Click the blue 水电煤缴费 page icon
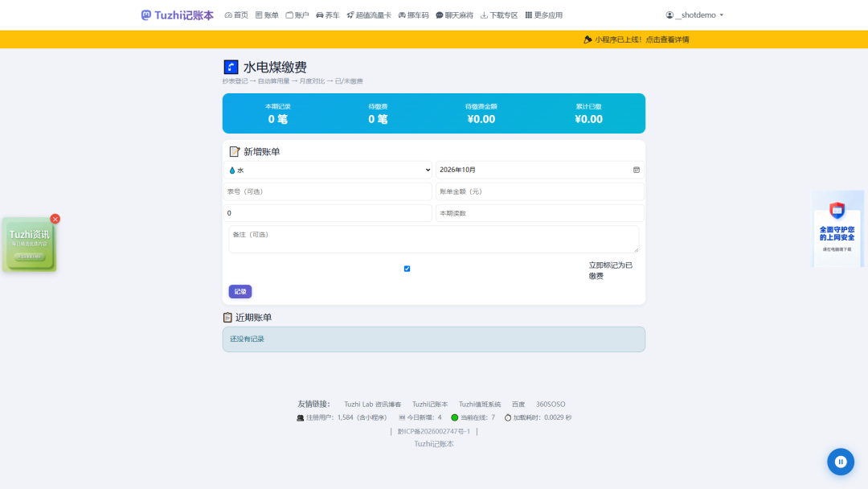The image size is (868, 489). point(231,67)
